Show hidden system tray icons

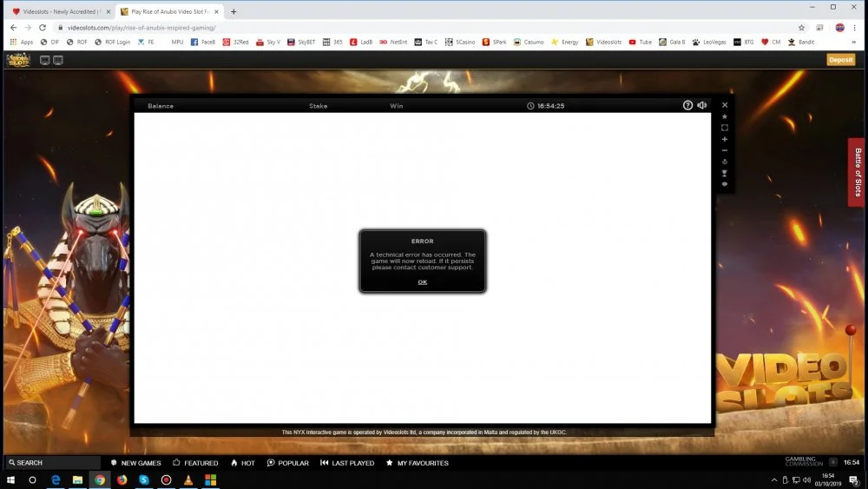point(774,480)
